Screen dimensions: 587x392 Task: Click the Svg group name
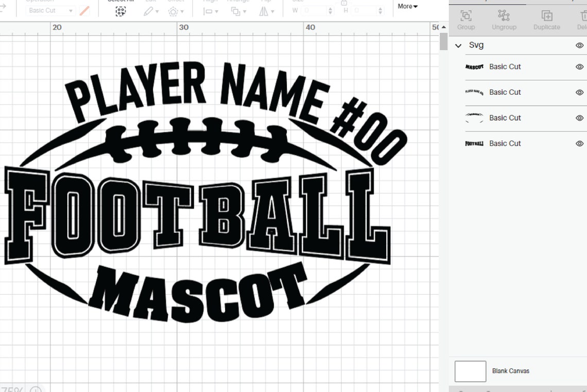476,45
